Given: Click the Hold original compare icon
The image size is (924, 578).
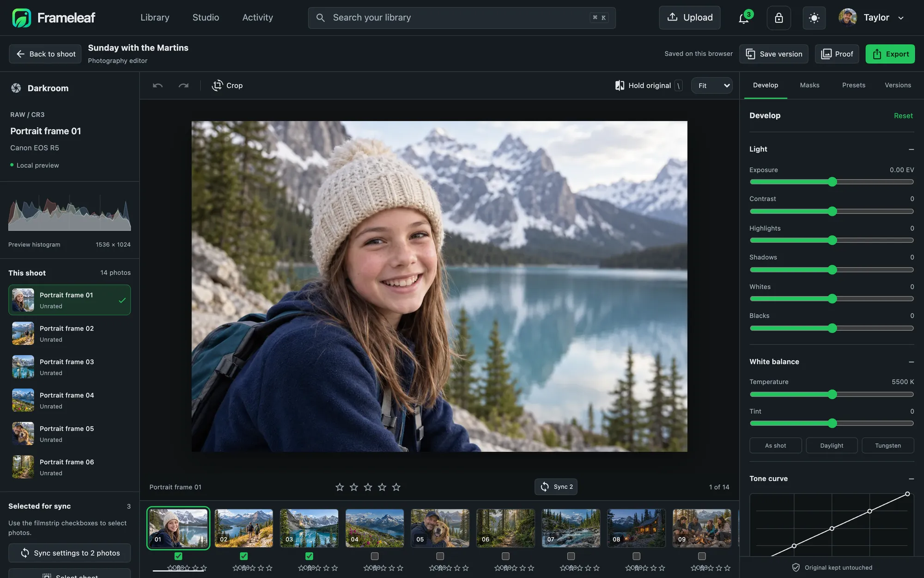Looking at the screenshot, I should coord(620,86).
